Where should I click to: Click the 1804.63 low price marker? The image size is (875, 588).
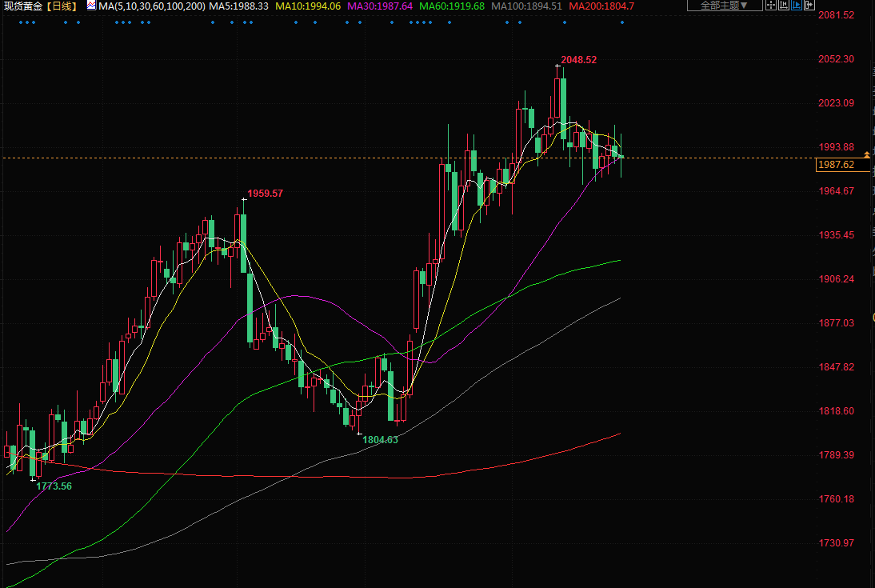point(380,440)
